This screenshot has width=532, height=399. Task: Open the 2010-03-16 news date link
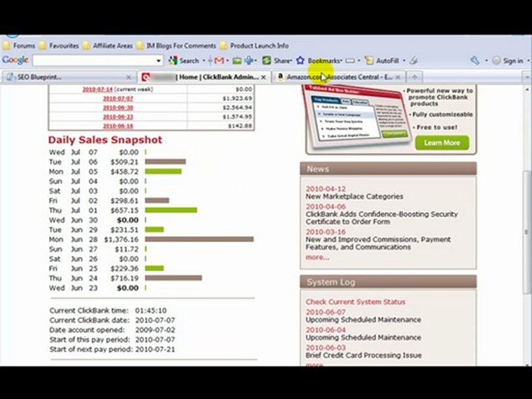pos(326,232)
